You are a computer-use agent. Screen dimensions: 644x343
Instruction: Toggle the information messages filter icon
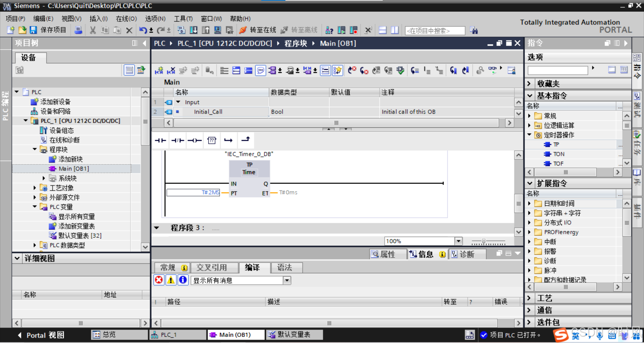point(183,280)
